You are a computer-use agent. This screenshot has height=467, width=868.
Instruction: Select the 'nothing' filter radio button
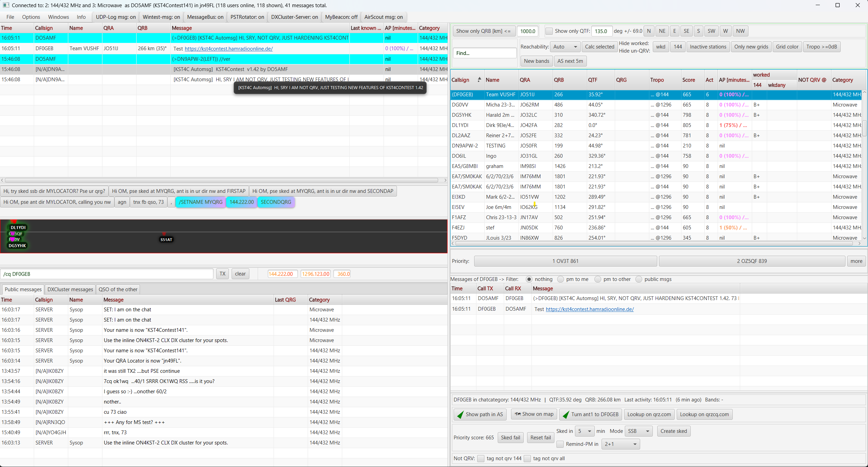[x=529, y=279]
